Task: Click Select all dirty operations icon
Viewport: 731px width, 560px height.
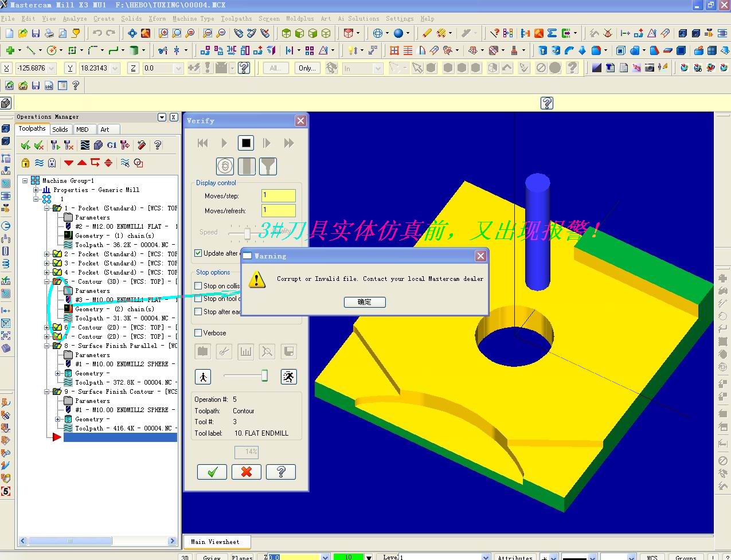Action: (x=39, y=145)
